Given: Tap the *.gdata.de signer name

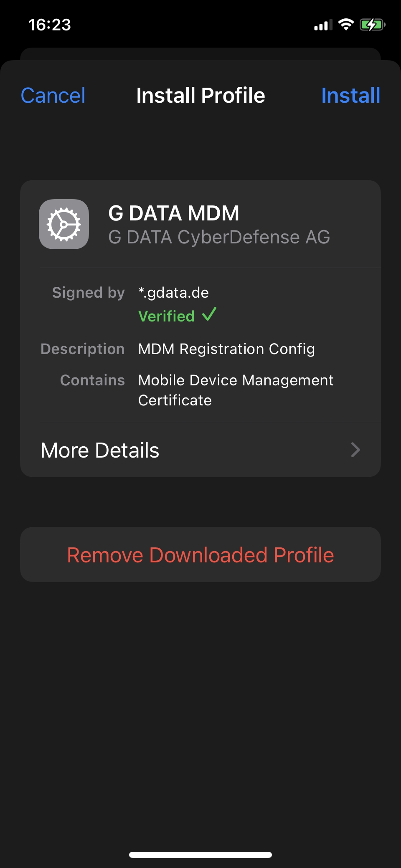Looking at the screenshot, I should (173, 293).
